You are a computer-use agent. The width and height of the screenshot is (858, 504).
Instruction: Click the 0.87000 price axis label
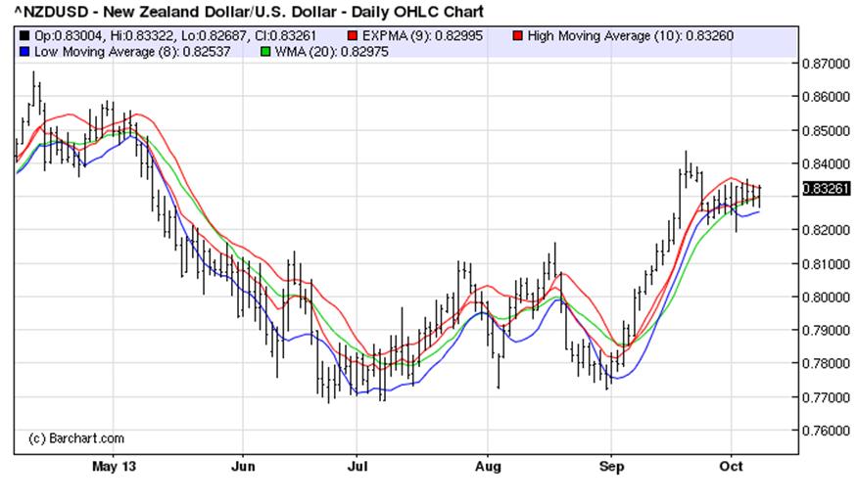point(825,64)
